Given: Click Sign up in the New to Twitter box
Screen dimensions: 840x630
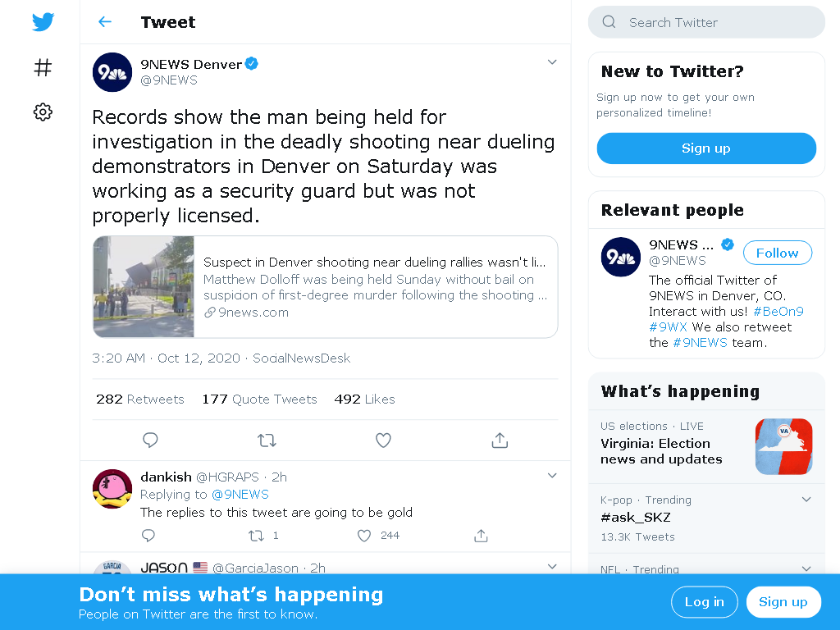Looking at the screenshot, I should (x=706, y=148).
